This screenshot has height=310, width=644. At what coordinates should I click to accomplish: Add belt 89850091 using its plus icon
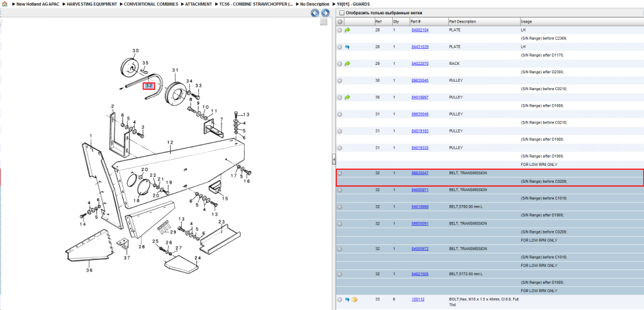pyautogui.click(x=339, y=224)
